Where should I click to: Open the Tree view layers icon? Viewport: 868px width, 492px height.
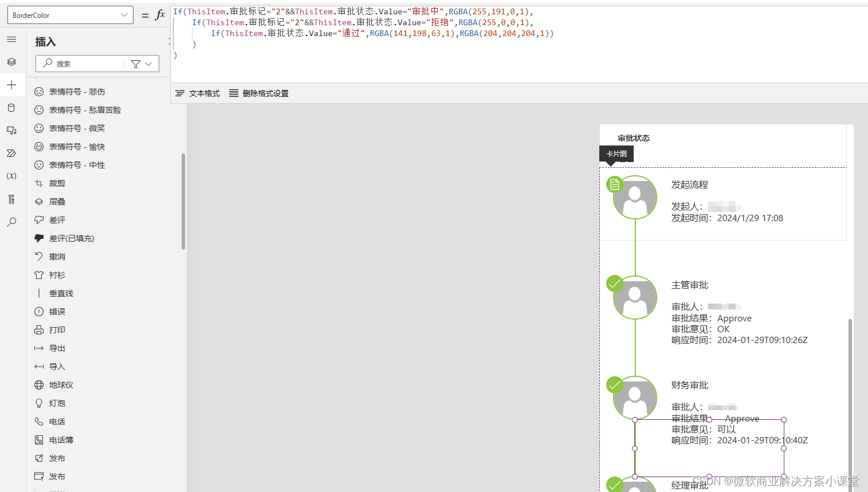point(11,62)
